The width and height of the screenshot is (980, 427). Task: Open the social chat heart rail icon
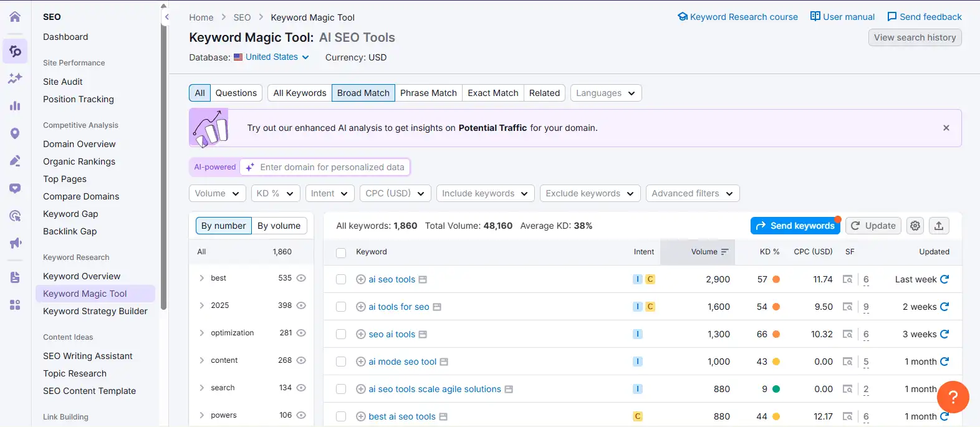(x=15, y=188)
